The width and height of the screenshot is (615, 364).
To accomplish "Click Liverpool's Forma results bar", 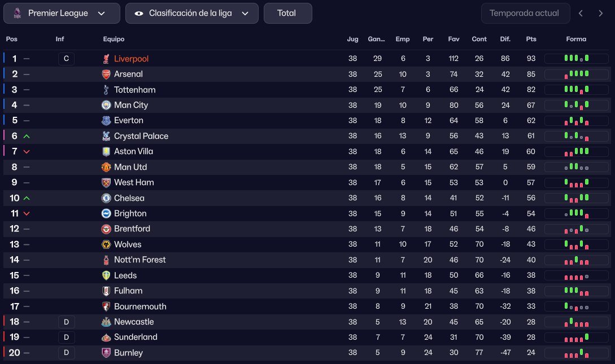I will 576,59.
